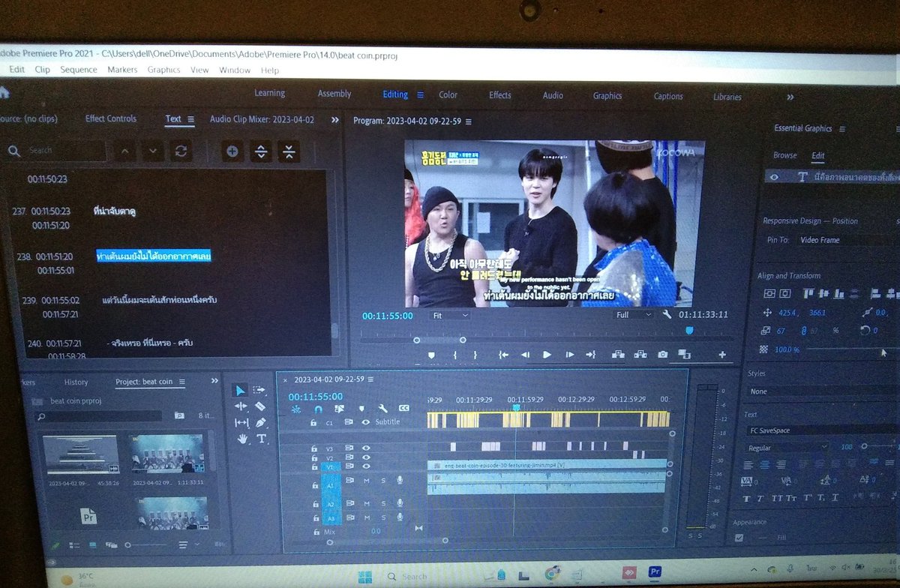The height and width of the screenshot is (588, 900).
Task: Toggle V3 track output eye
Action: 366,448
